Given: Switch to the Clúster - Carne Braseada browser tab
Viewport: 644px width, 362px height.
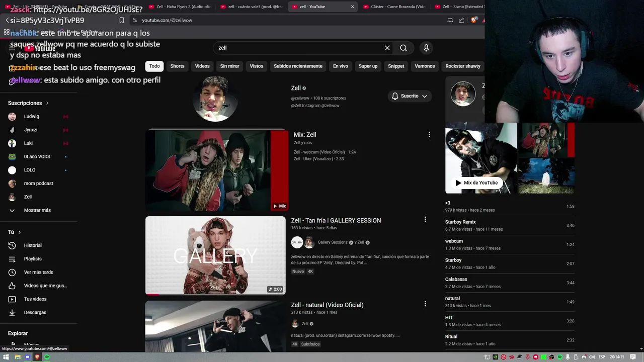Looking at the screenshot, I should click(x=394, y=7).
